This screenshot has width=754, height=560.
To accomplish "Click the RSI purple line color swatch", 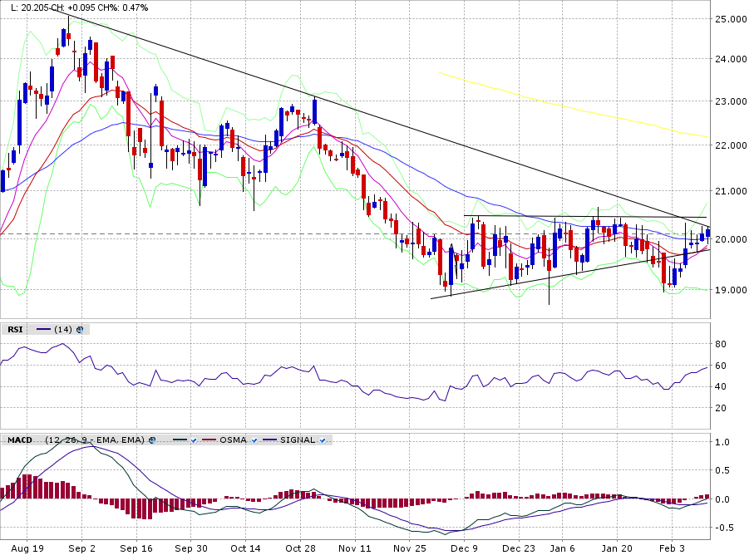I will click(44, 330).
